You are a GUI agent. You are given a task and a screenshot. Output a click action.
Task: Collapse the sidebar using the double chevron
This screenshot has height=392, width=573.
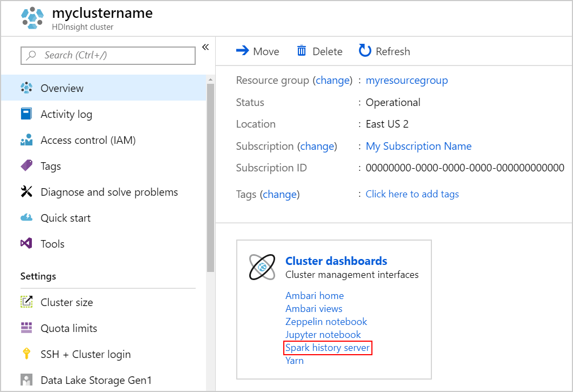205,47
